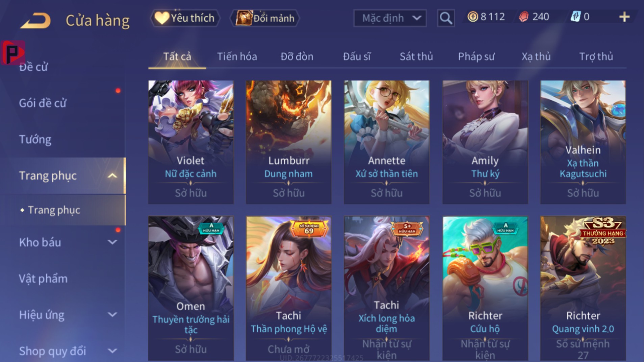Open Richter Quang vinh 2.0 skin card
Screen dimensions: 644x362
[583, 288]
